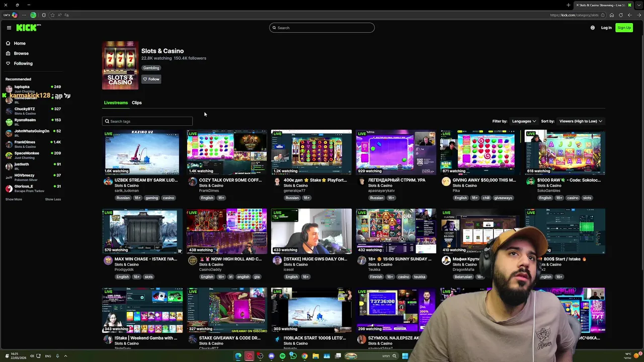The image size is (644, 362).
Task: Open recommended channel HGVbreezy
Action: 33,177
